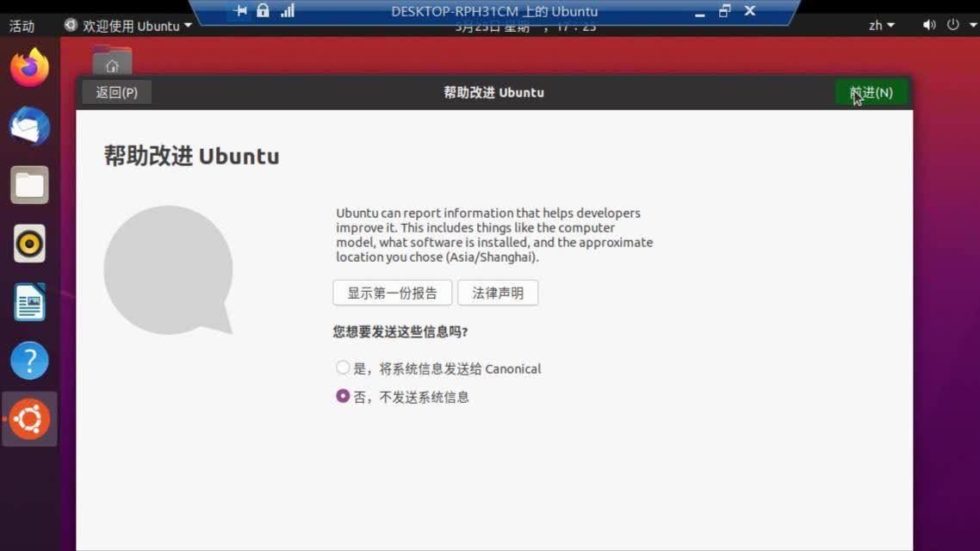The image size is (980, 551).
Task: Open the Help app in the dock
Action: click(29, 361)
